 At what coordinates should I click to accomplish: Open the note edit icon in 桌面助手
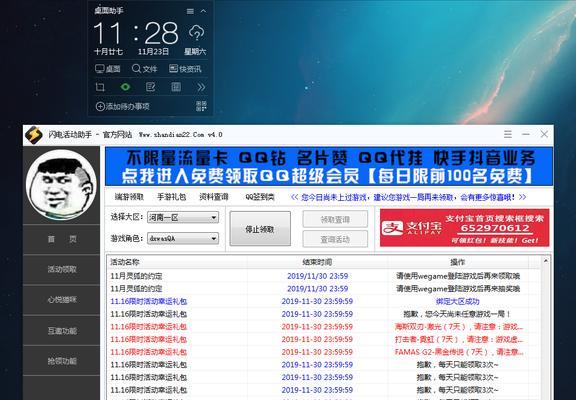(x=151, y=87)
